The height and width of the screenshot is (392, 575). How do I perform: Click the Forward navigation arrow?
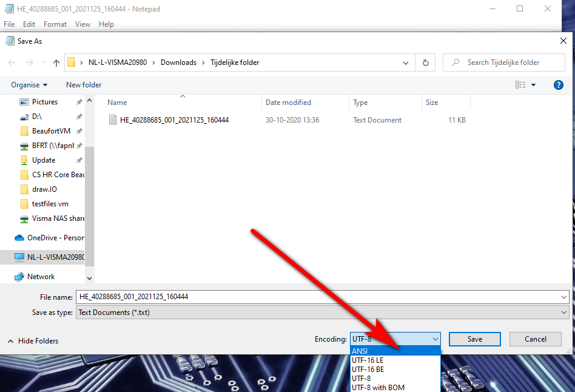click(x=29, y=63)
